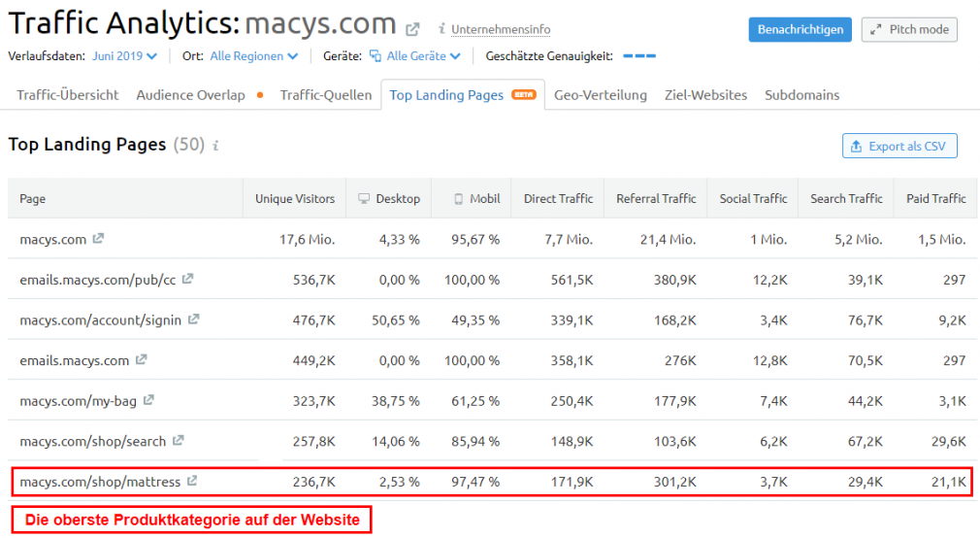Click the Desktop monitor icon in header
Image resolution: width=980 pixels, height=538 pixels.
[x=364, y=198]
